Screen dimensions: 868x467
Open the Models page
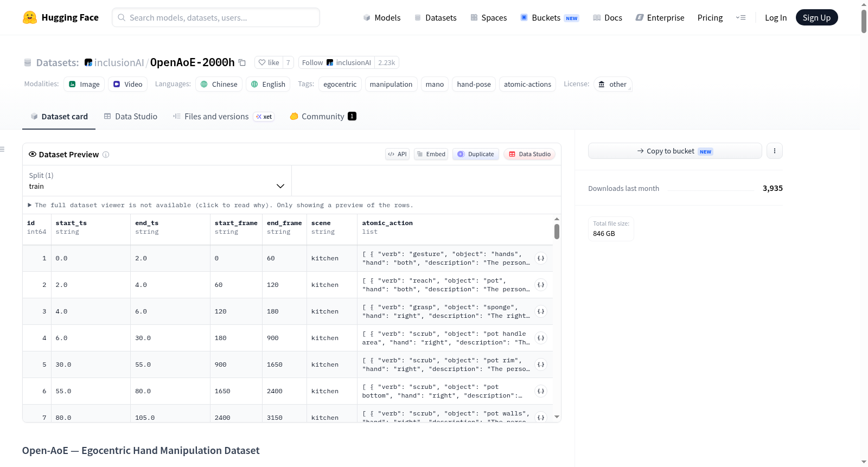[x=382, y=17]
